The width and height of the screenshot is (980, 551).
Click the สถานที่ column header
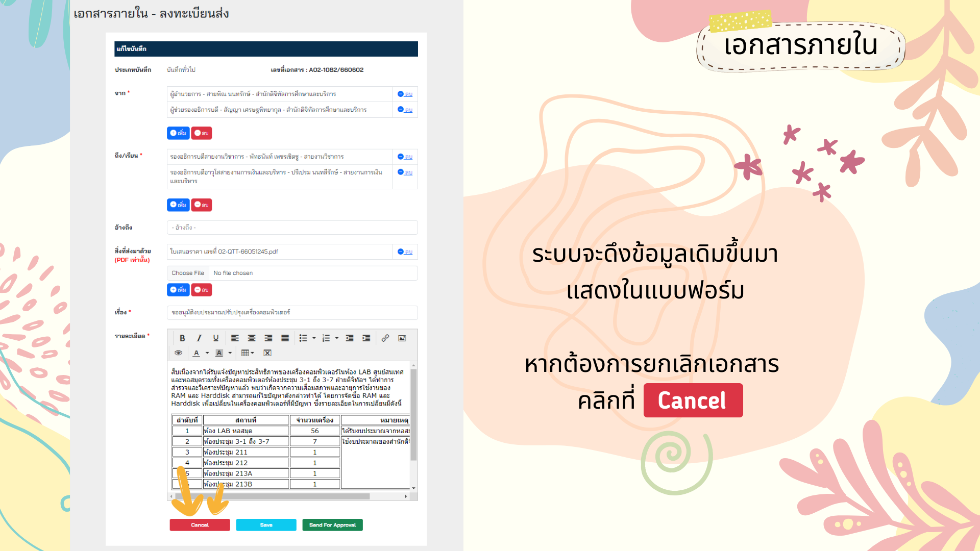[246, 420]
